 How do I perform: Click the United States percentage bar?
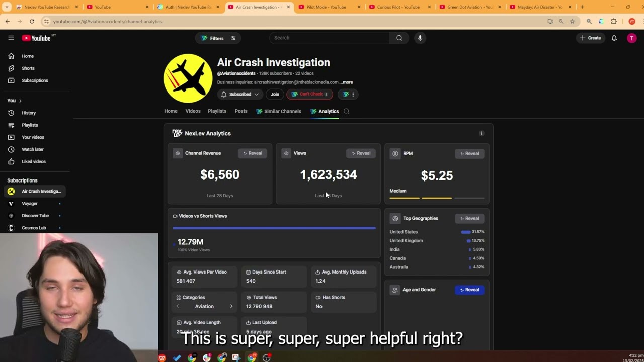466,232
